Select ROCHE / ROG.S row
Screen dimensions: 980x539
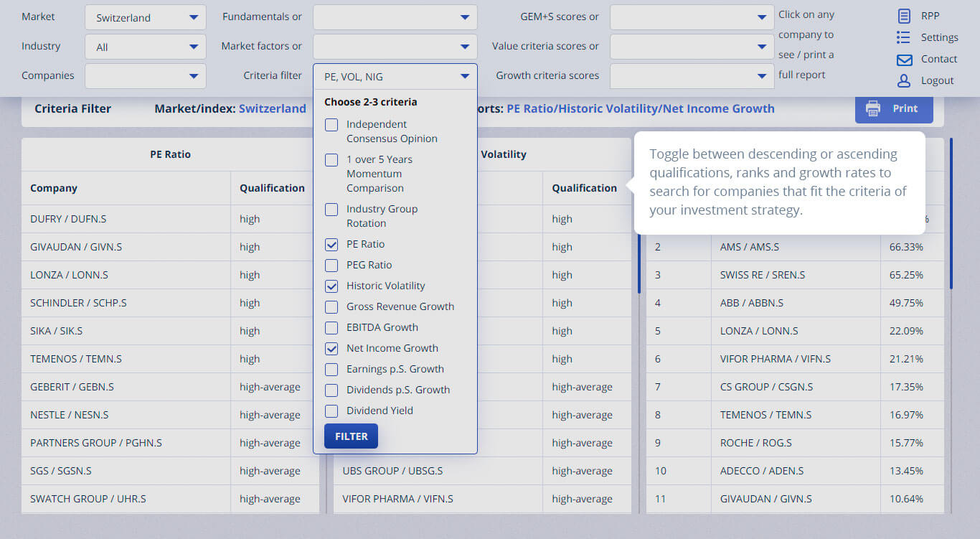click(x=795, y=443)
